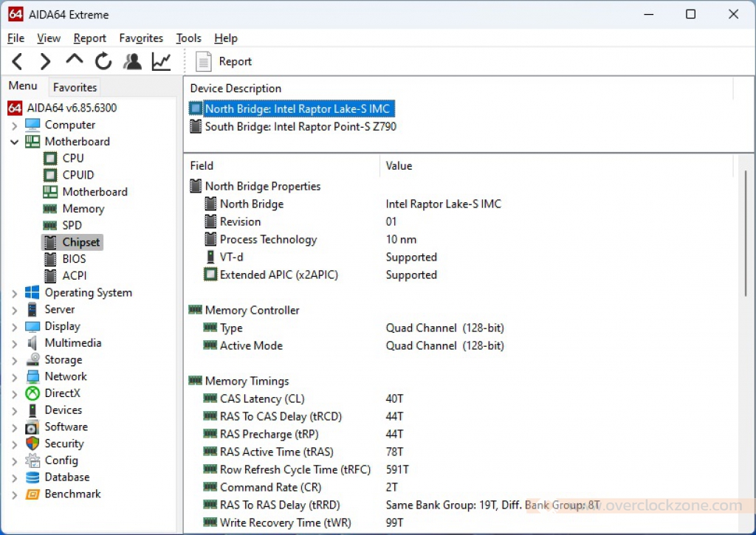Expand the Computer tree node
756x535 pixels.
click(15, 125)
